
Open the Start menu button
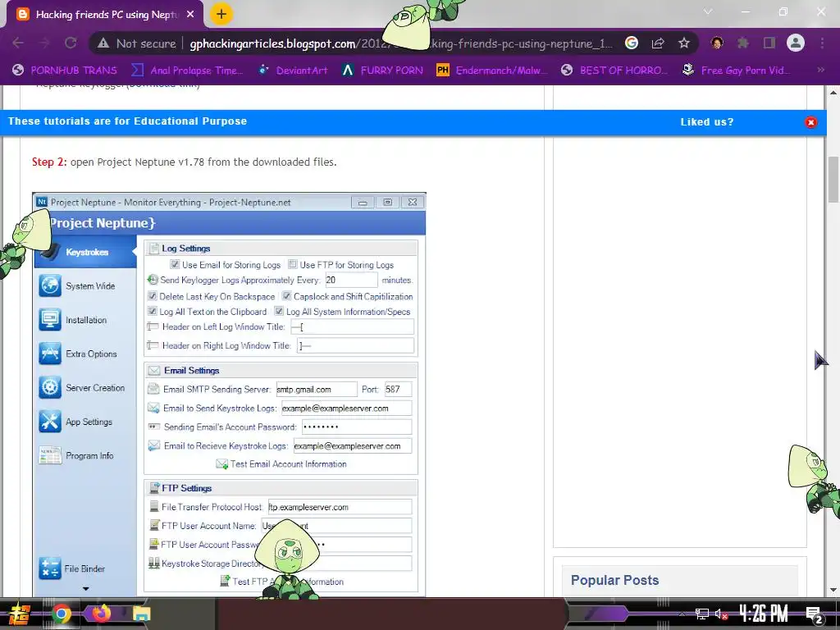[19, 614]
